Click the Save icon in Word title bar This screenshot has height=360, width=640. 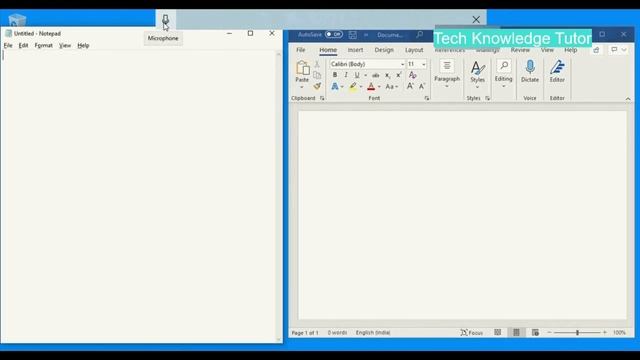353,35
